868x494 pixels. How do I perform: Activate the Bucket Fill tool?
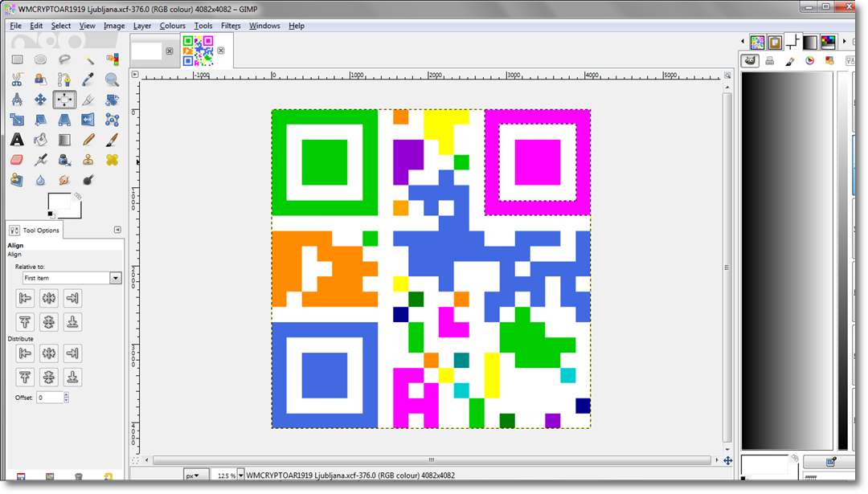(x=40, y=140)
